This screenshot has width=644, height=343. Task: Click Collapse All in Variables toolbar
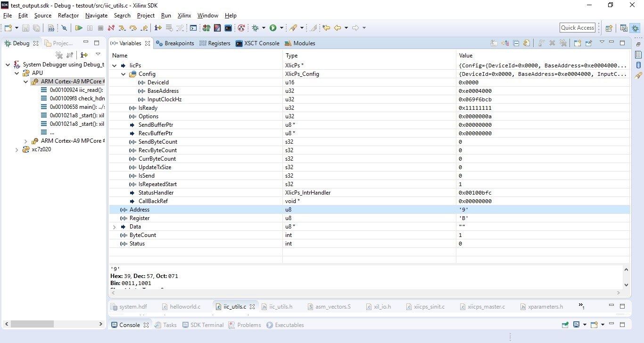tap(516, 43)
